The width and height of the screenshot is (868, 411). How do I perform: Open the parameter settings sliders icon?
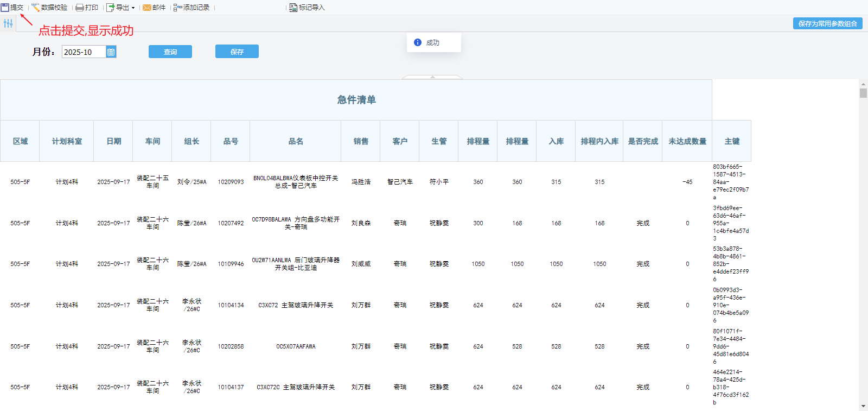(x=8, y=23)
